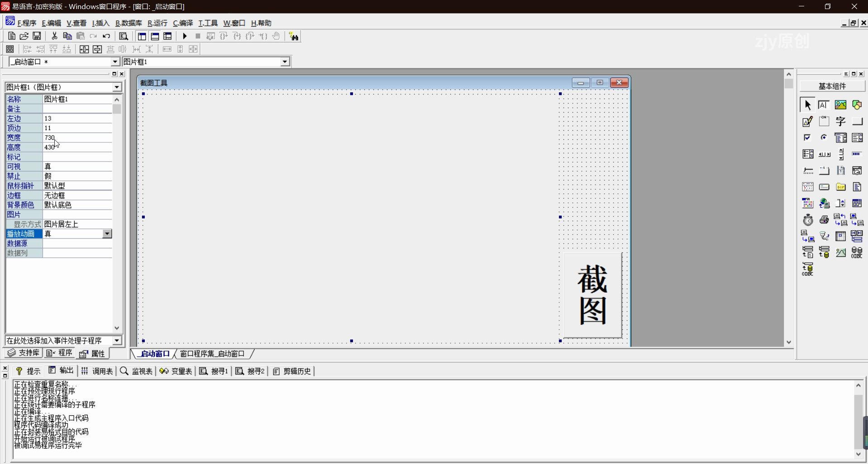868x464 pixels.
Task: Click the center vertically alignment icon
Action: pyautogui.click(x=97, y=49)
